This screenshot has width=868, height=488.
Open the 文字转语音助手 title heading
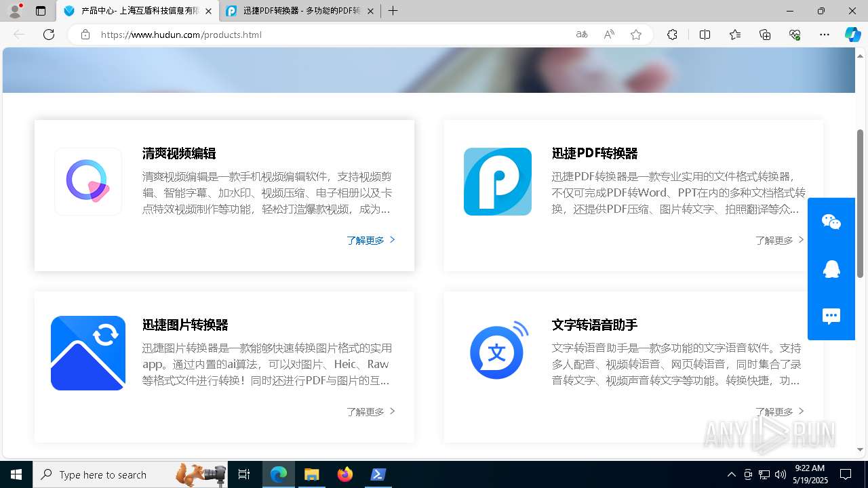(595, 325)
